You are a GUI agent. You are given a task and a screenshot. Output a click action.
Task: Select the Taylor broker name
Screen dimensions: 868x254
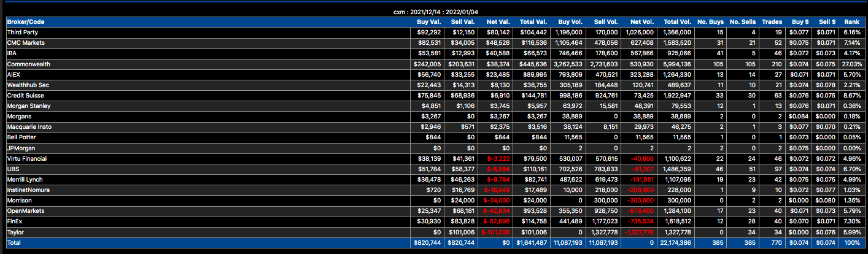coord(15,233)
